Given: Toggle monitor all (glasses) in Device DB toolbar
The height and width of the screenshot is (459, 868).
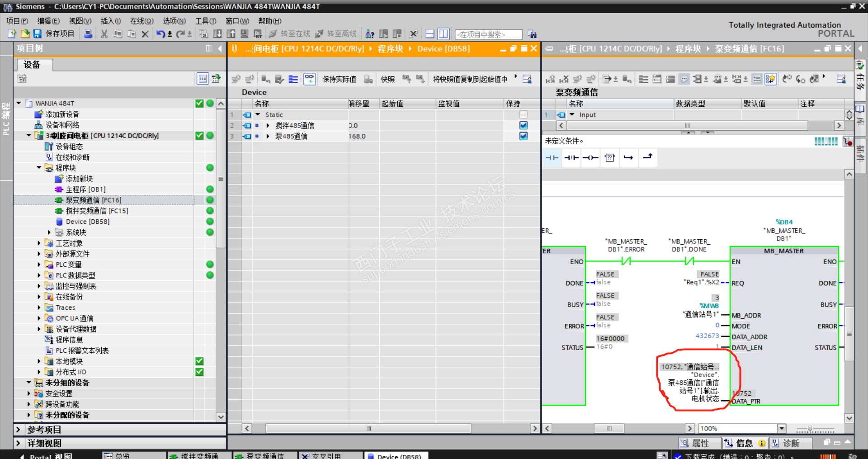Looking at the screenshot, I should coord(310,79).
